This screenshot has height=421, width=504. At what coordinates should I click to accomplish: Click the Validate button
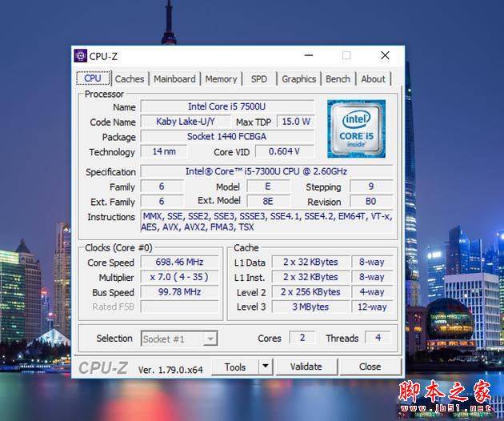point(306,367)
